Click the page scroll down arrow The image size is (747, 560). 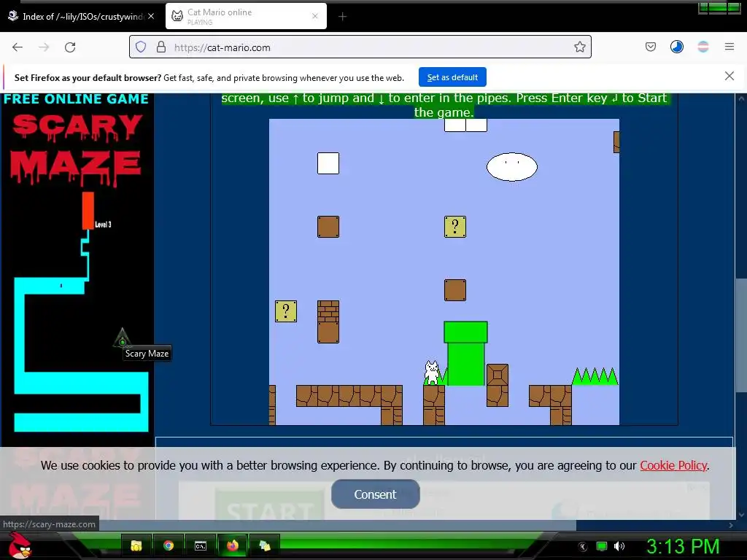(741, 514)
